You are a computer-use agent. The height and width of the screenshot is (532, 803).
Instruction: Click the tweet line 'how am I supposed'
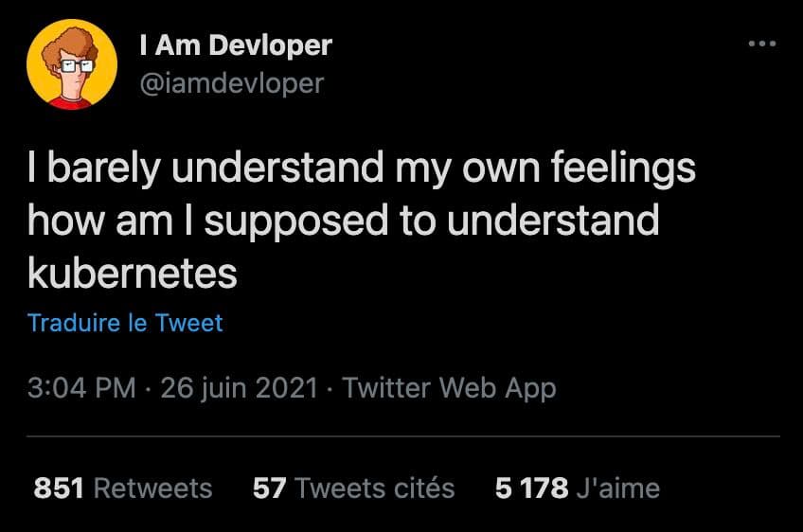pyautogui.click(x=344, y=222)
